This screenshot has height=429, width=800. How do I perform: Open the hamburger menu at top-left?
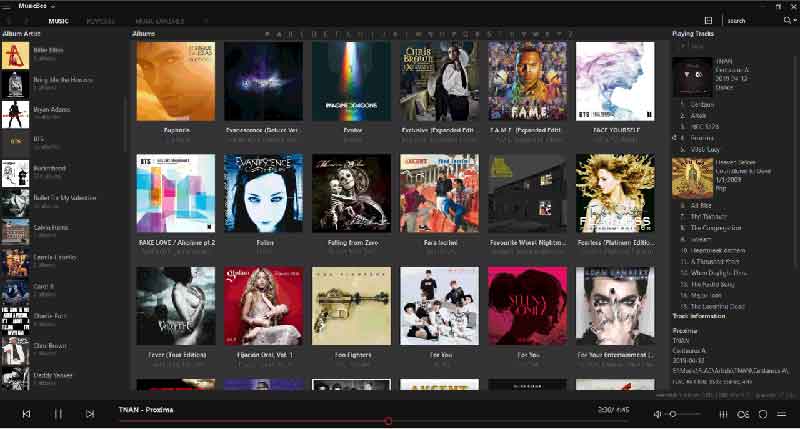pyautogui.click(x=6, y=6)
